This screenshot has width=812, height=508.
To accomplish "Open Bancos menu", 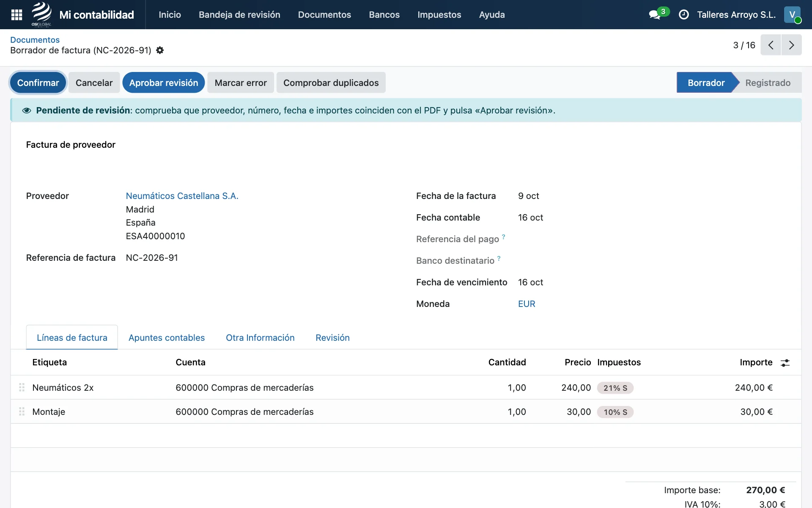I will coord(384,15).
